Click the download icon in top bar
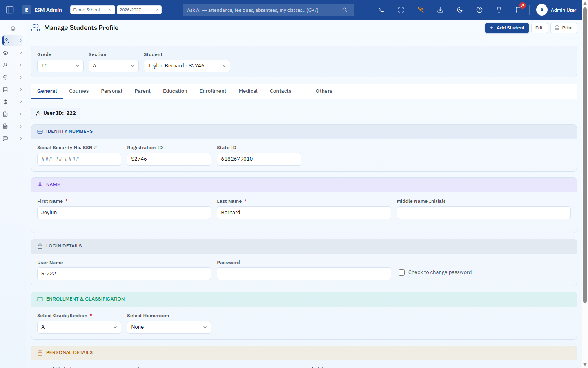 440,10
